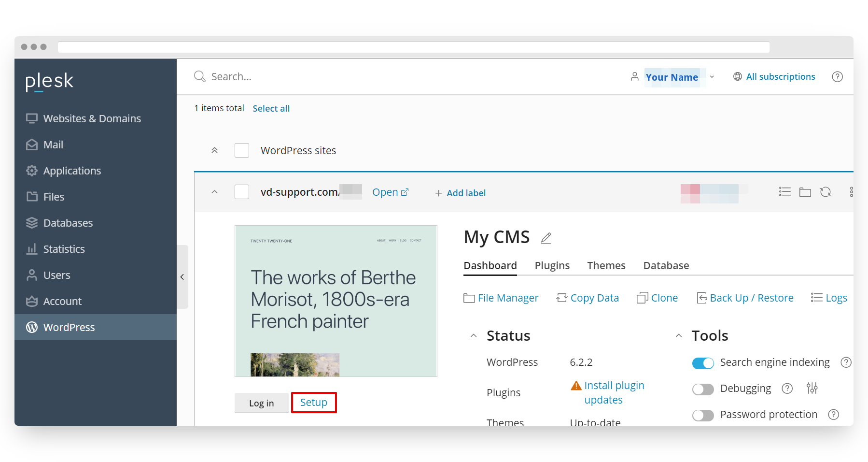This screenshot has height=462, width=868.
Task: Click Install plugin updates link
Action: point(614,392)
